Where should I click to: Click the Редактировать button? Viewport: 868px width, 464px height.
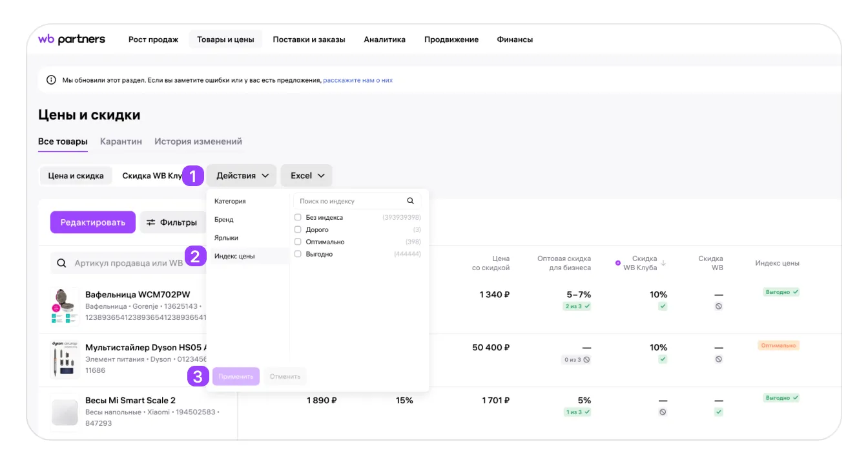tap(93, 222)
